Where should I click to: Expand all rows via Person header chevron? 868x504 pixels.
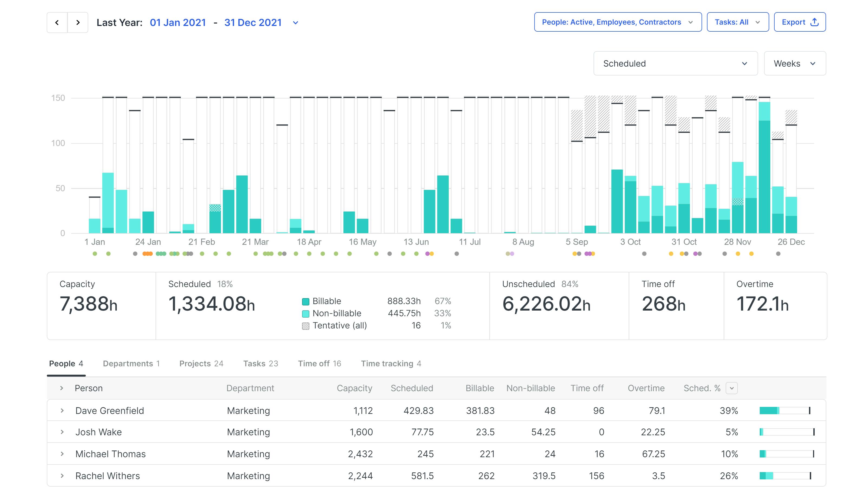62,388
